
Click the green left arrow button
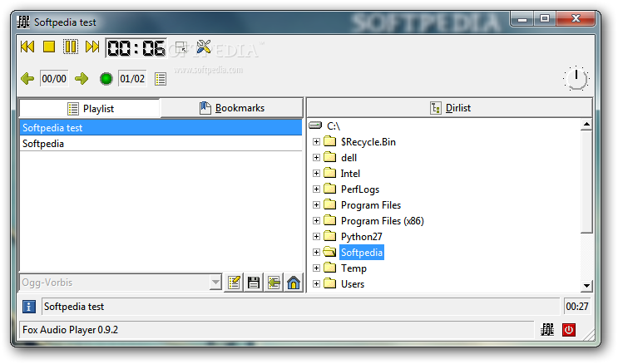pyautogui.click(x=27, y=78)
